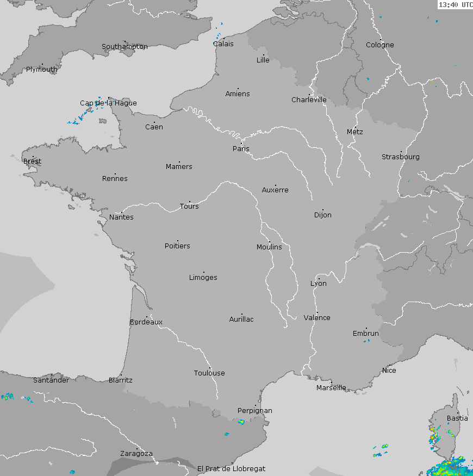This screenshot has width=473, height=476.
Task: Click the Lyon city marker
Action: tap(319, 279)
